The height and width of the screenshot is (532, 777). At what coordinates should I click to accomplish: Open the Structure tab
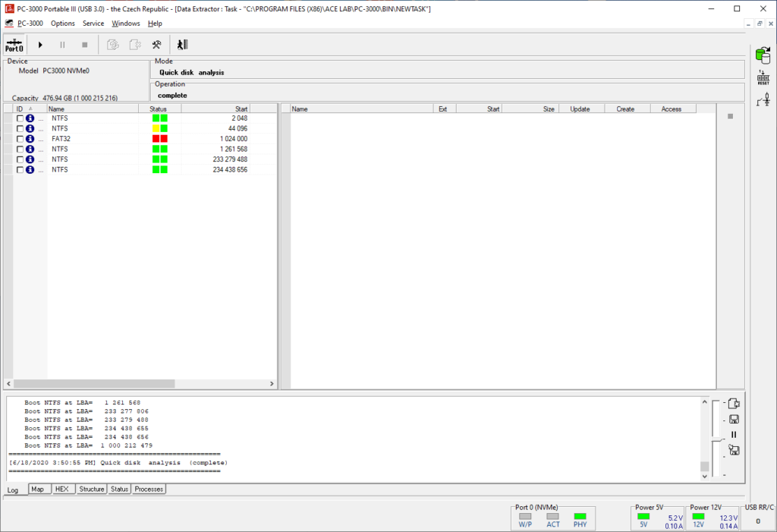[92, 490]
